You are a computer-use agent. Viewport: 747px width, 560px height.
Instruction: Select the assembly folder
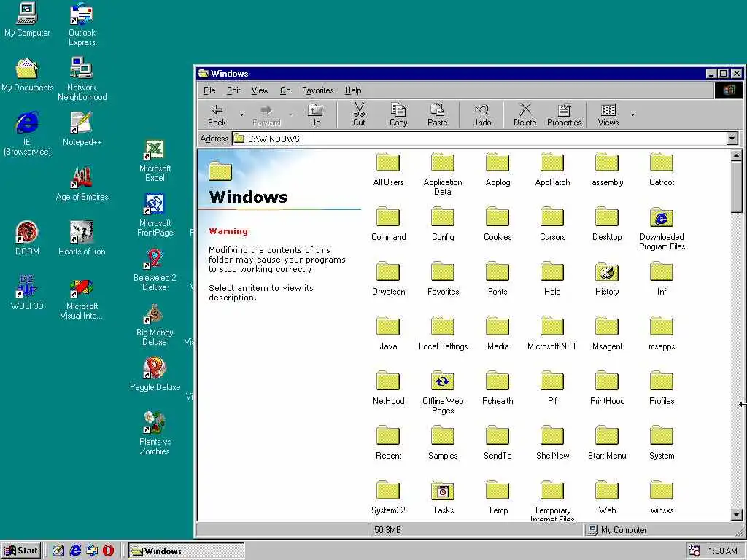point(607,169)
